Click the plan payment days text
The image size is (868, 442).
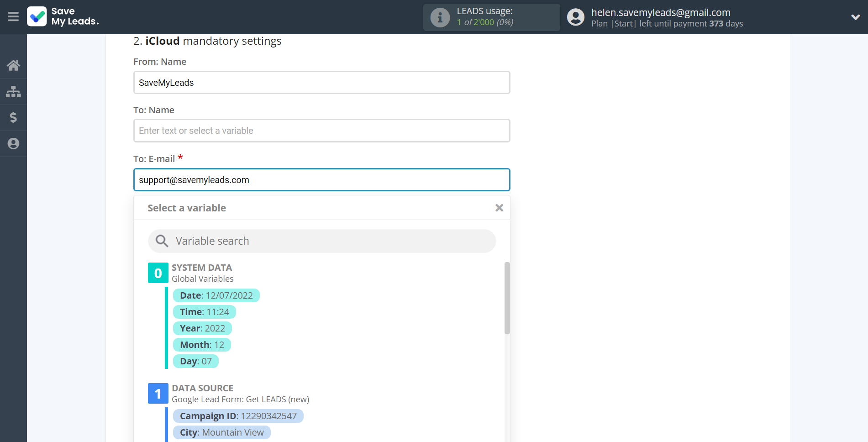click(667, 24)
